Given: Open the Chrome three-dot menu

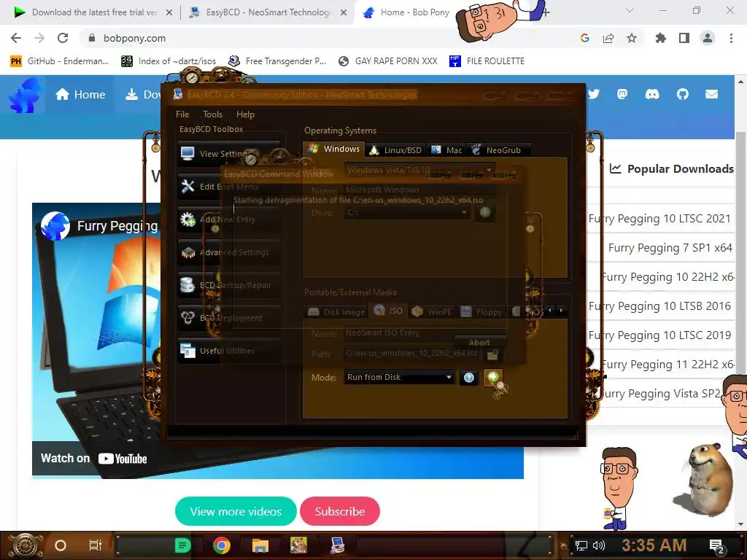Looking at the screenshot, I should coord(731,38).
